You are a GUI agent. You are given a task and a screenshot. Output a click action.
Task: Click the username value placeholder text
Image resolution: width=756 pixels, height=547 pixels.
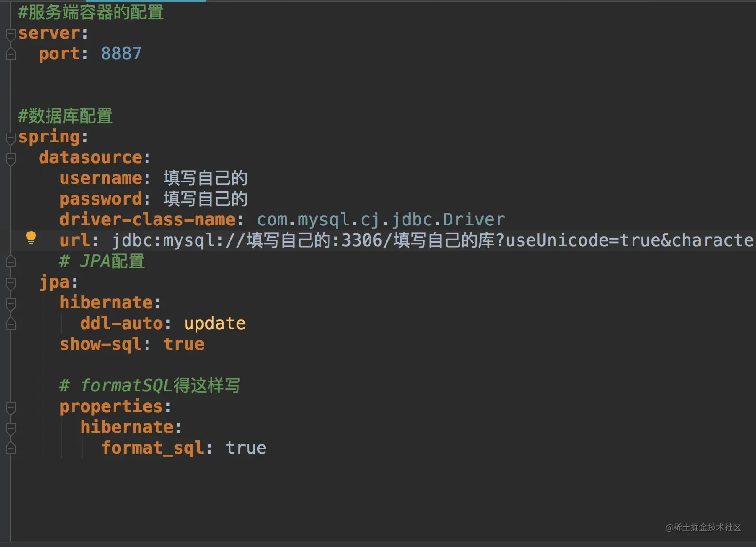(205, 178)
